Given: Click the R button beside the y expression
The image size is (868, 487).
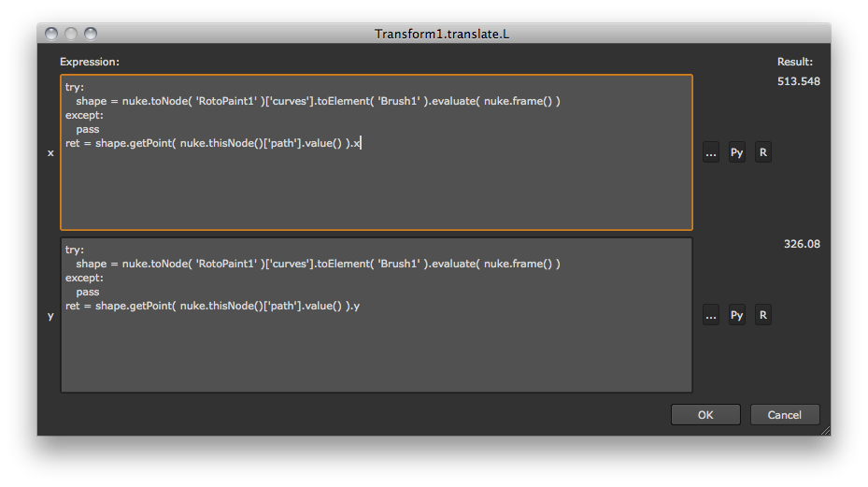Looking at the screenshot, I should coord(763,315).
